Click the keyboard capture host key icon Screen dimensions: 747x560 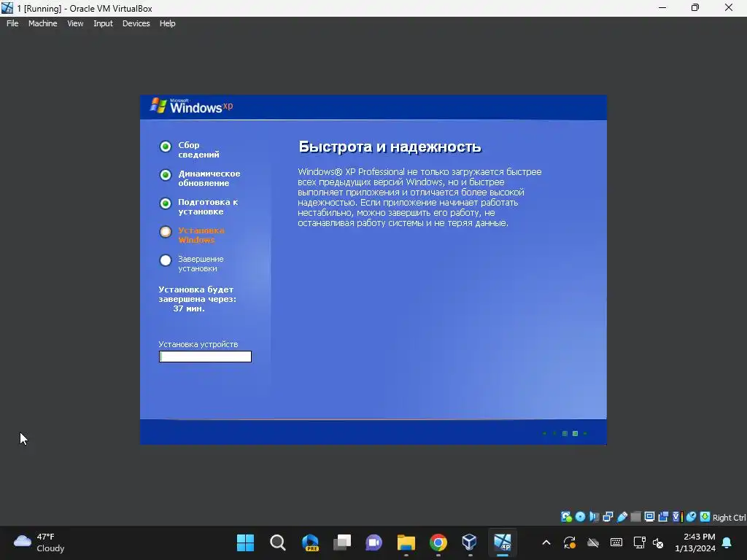click(705, 517)
